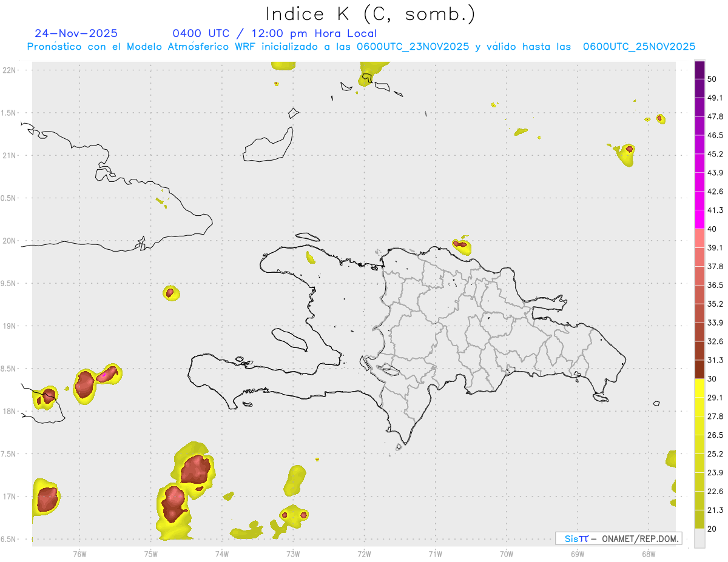Click the legend value '40'
728x562 pixels.
coord(713,229)
